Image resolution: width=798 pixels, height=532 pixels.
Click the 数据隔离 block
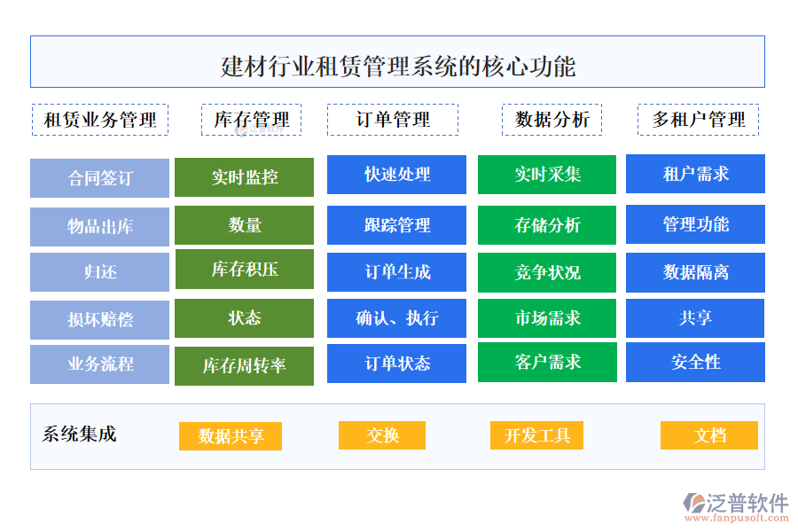click(x=695, y=272)
